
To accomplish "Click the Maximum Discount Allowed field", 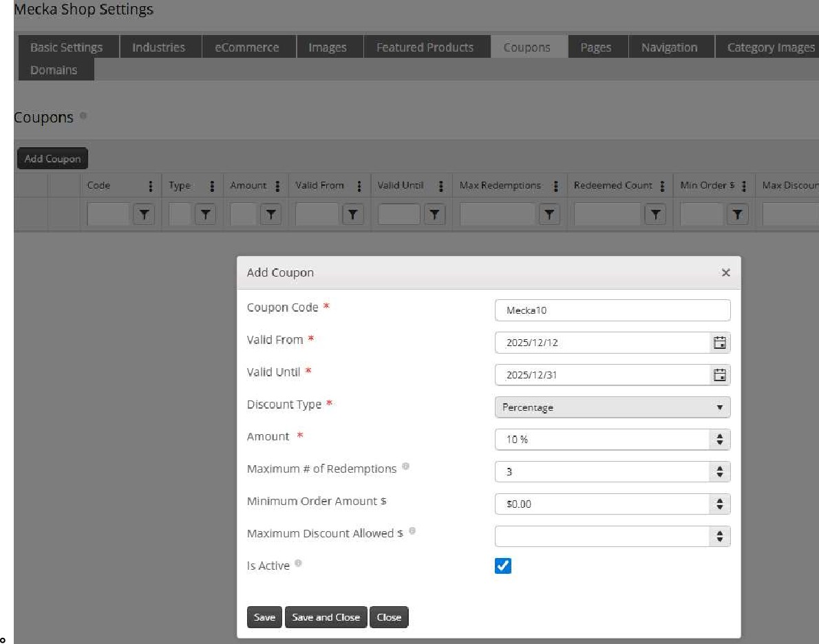I will point(602,537).
